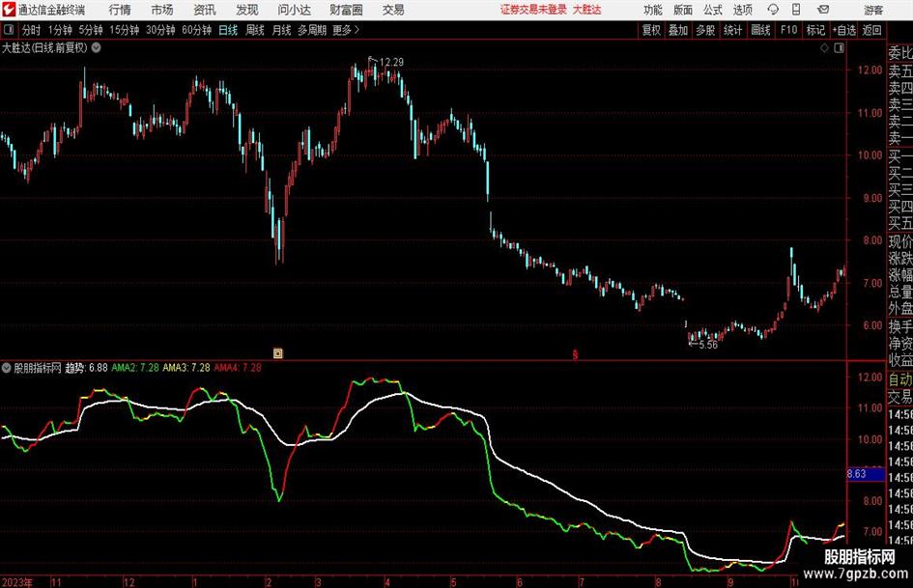Open the 版面 menu
The height and width of the screenshot is (588, 913).
(682, 10)
